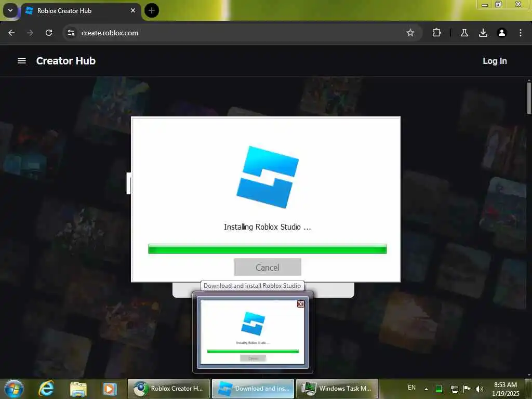Launch Windows Media Player from taskbar
Screen dimensions: 532x399
coord(110,389)
